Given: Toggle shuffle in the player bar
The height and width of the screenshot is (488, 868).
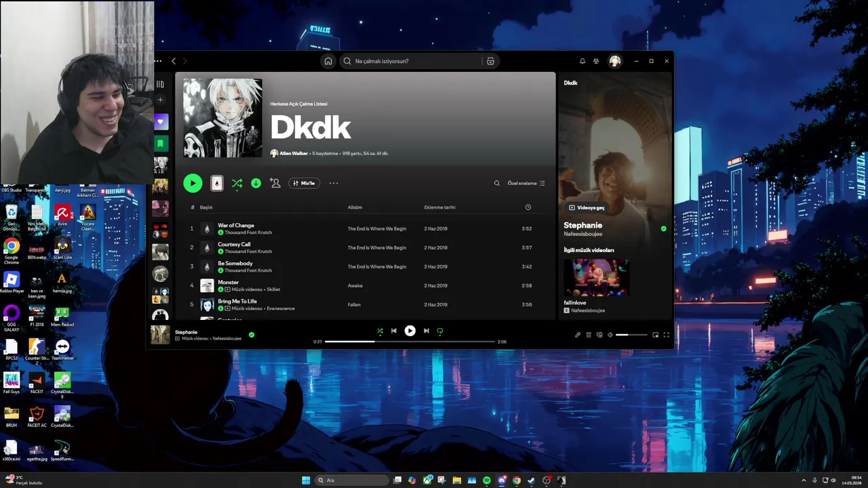Looking at the screenshot, I should (380, 331).
